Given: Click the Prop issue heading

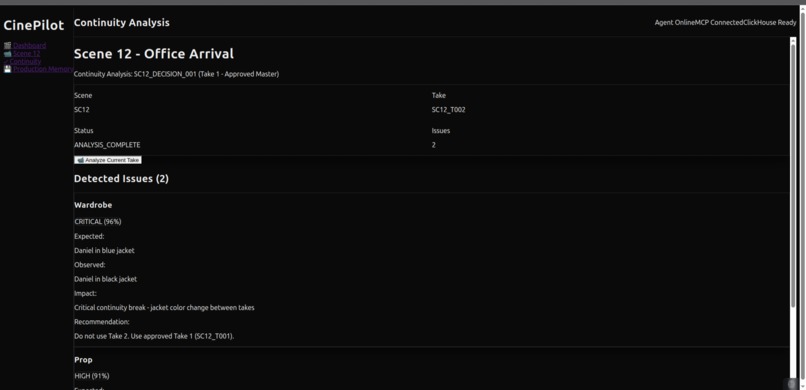Looking at the screenshot, I should point(83,360).
